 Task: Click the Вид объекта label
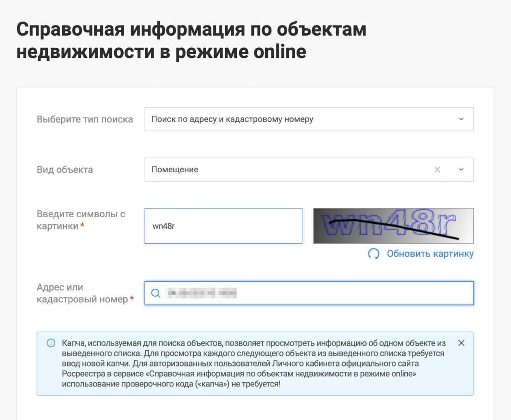65,169
